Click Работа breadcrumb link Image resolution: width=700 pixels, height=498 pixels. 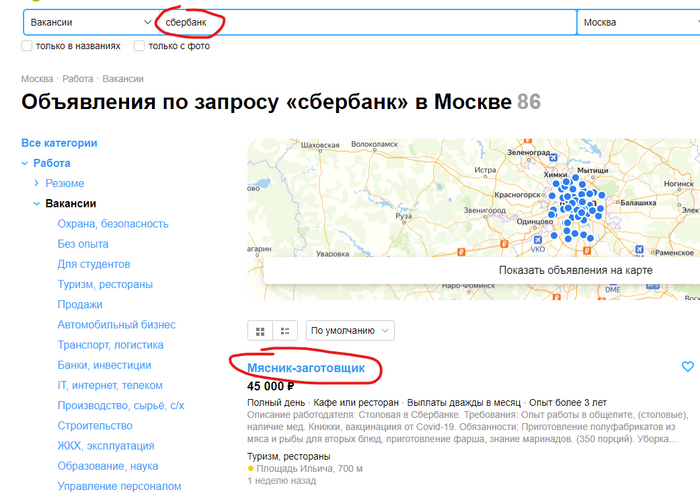(78, 79)
